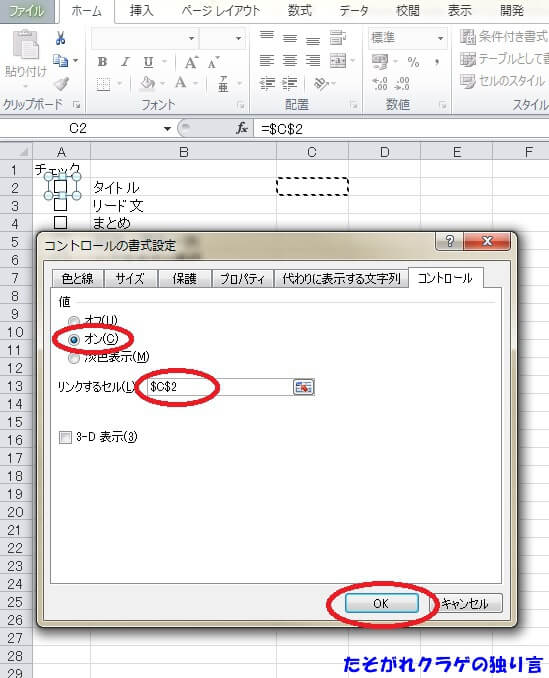Image resolution: width=549 pixels, height=678 pixels.
Task: Click the center align icon
Action: (x=290, y=61)
